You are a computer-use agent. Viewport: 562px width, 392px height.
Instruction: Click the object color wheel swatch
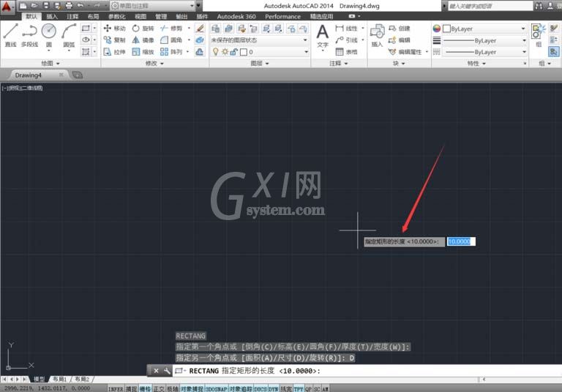click(437, 29)
